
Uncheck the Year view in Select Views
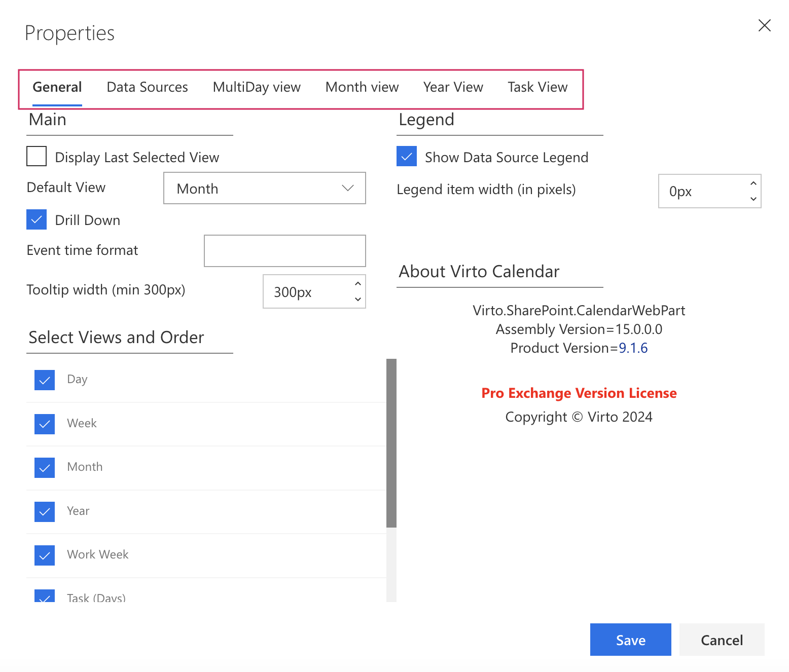[x=44, y=511]
